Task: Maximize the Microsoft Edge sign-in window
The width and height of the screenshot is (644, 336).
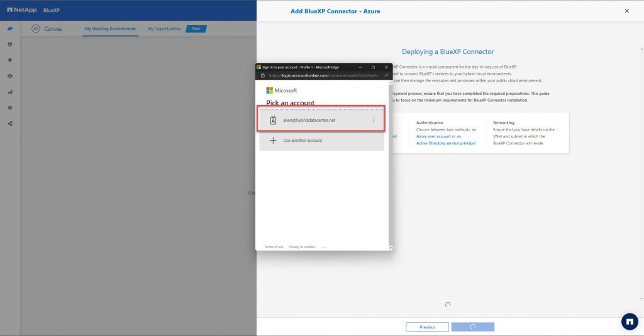Action: tap(373, 67)
